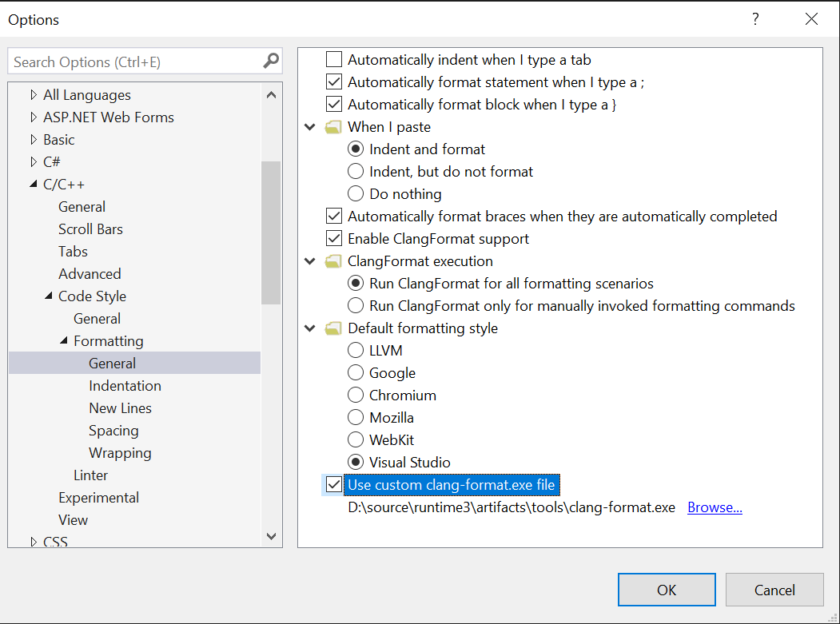
Task: Select Indent, but do not format
Action: [356, 172]
